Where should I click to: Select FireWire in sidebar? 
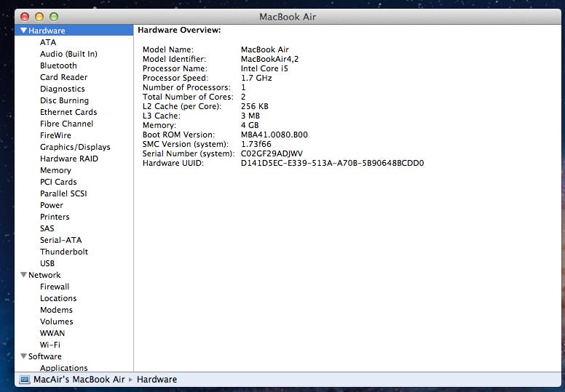[x=55, y=135]
